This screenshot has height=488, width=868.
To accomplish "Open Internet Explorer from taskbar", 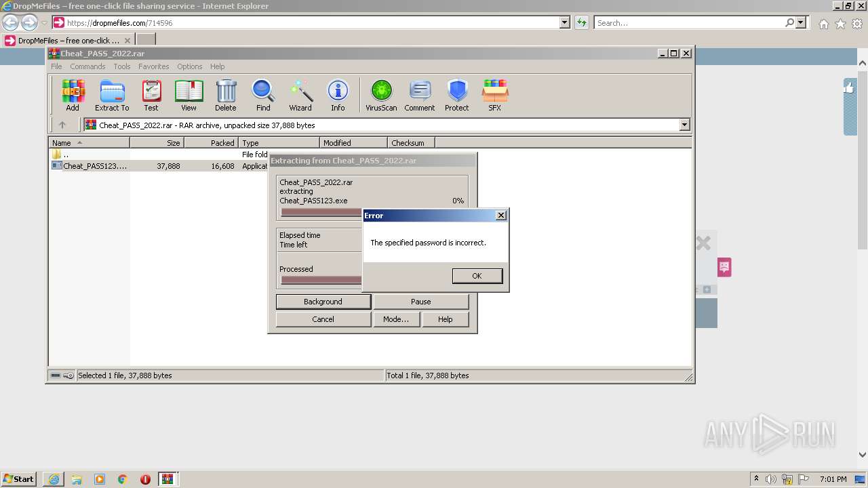I will [54, 479].
